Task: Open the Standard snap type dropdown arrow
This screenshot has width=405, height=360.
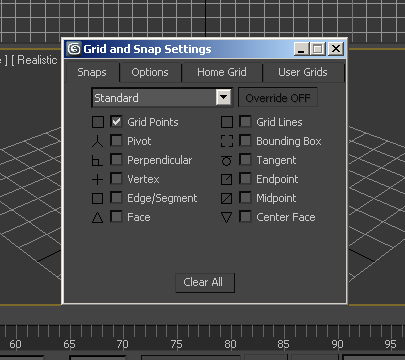Action: tap(223, 98)
